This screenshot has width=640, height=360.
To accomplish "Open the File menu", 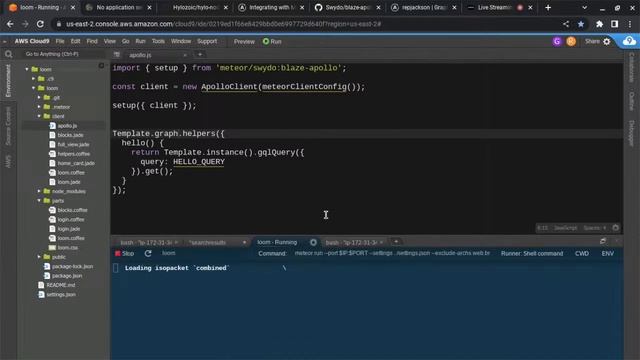I will tap(60, 41).
